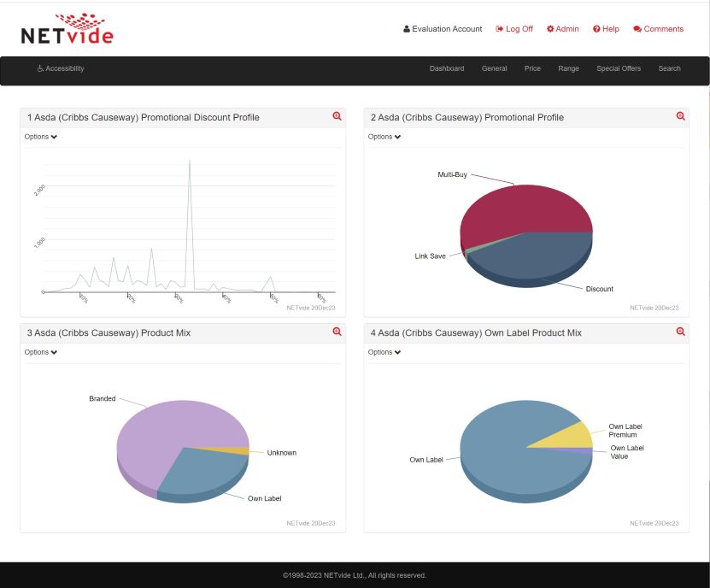Open the Evaluation Account user link
The image size is (710, 588).
(443, 29)
